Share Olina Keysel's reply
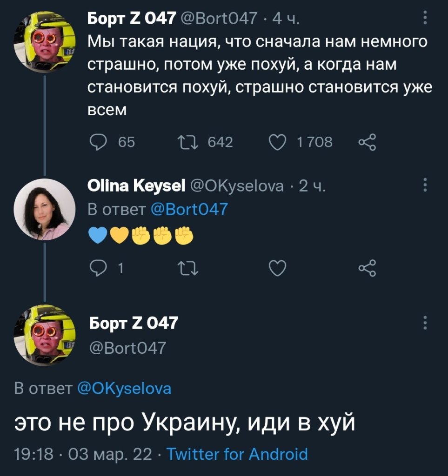Screen dimensions: 448x476 click(367, 268)
